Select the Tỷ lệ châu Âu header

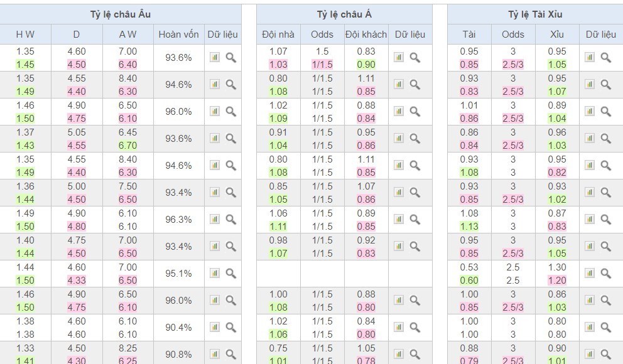[121, 14]
